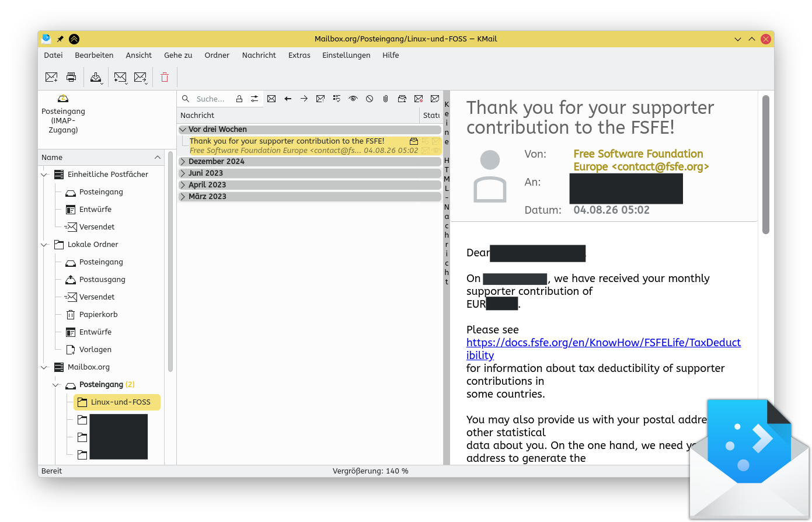The image size is (812, 522).
Task: Toggle ham (not spam) messages filter
Action: 435,99
